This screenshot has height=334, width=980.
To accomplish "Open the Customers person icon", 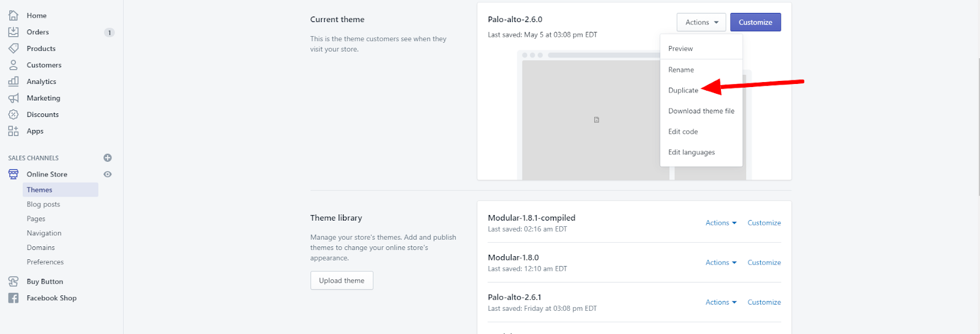I will pos(13,65).
